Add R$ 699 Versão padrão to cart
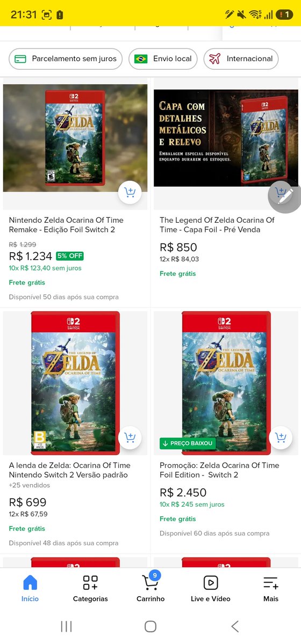Image resolution: width=301 pixels, height=644 pixels. coord(130,438)
